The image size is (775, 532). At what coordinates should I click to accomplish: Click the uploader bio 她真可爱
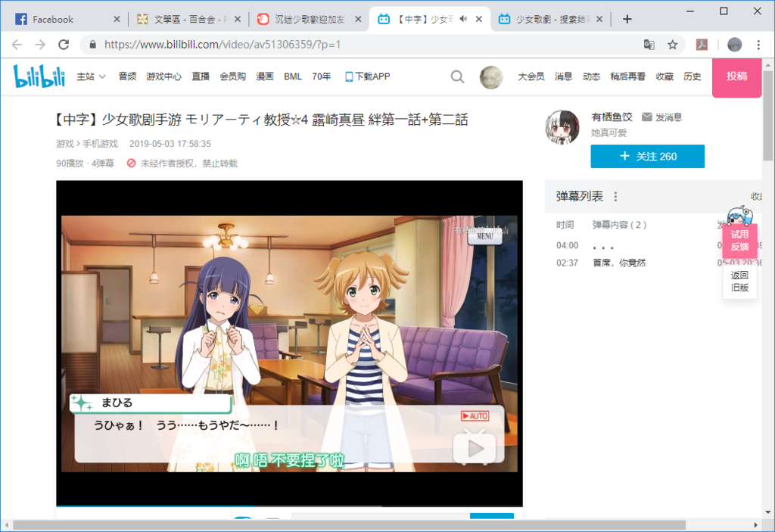pyautogui.click(x=609, y=133)
